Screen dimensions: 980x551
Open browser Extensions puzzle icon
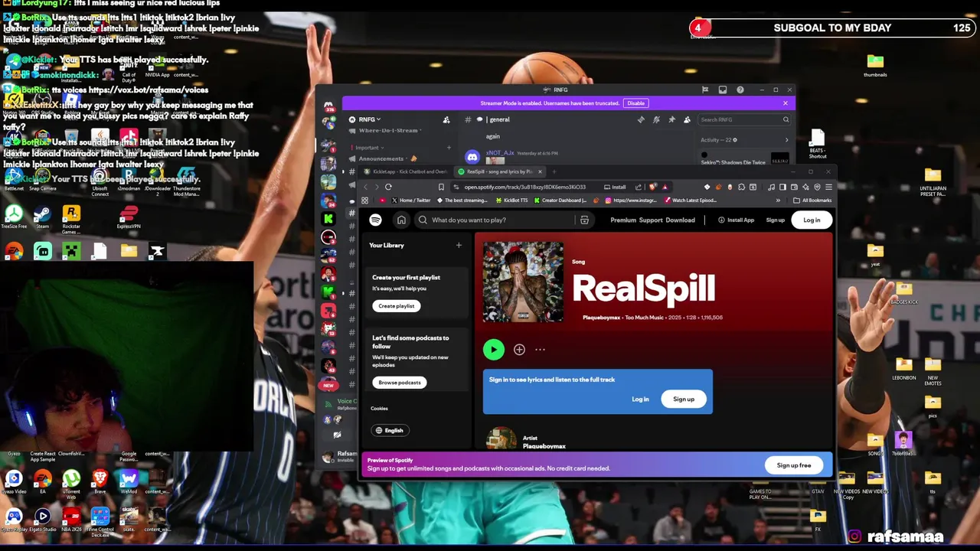coord(741,187)
